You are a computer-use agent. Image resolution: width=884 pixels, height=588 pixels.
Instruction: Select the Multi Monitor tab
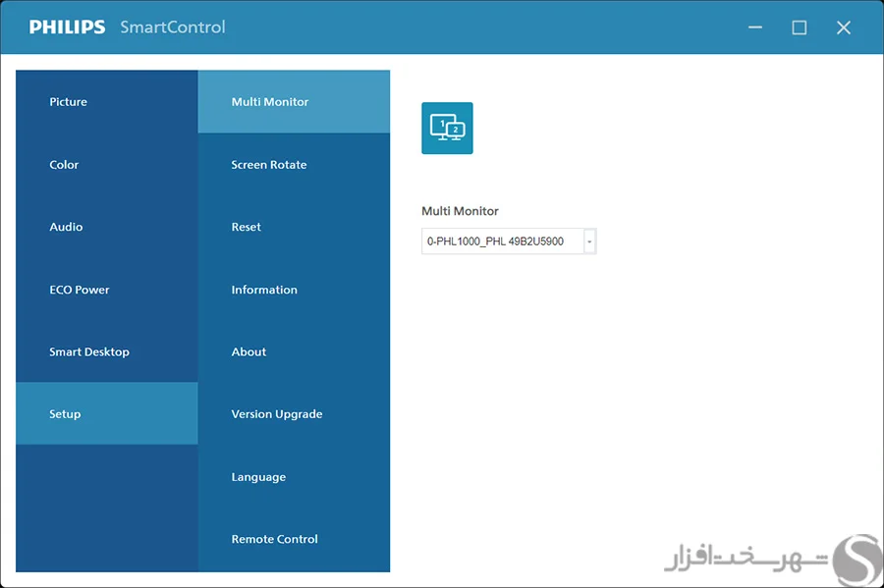click(x=269, y=101)
